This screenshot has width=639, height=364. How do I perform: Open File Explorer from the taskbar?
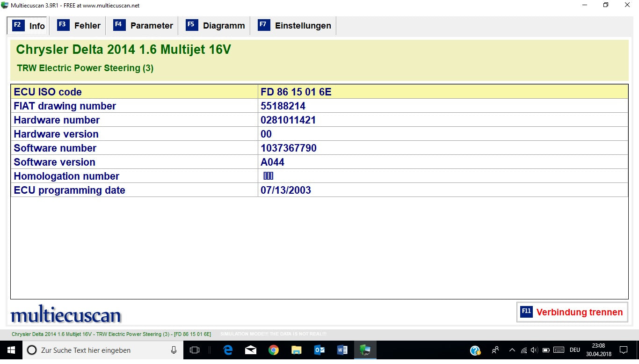pos(296,350)
